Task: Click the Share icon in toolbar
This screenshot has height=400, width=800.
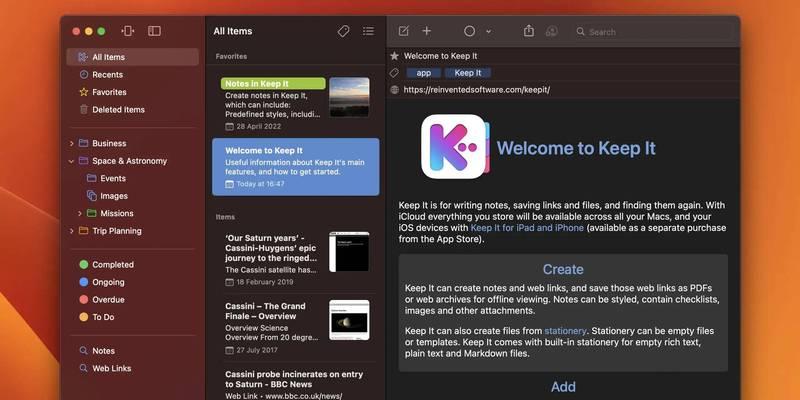Action: click(x=529, y=31)
